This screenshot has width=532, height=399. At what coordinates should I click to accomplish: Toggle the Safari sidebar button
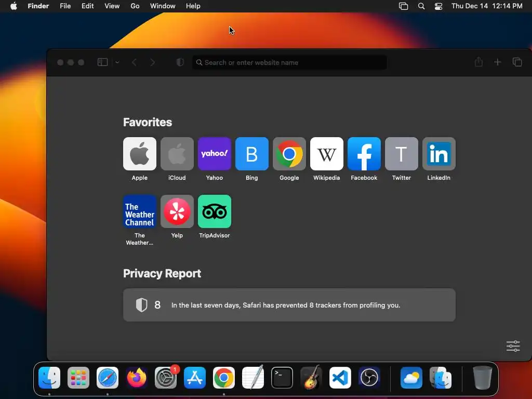(102, 62)
